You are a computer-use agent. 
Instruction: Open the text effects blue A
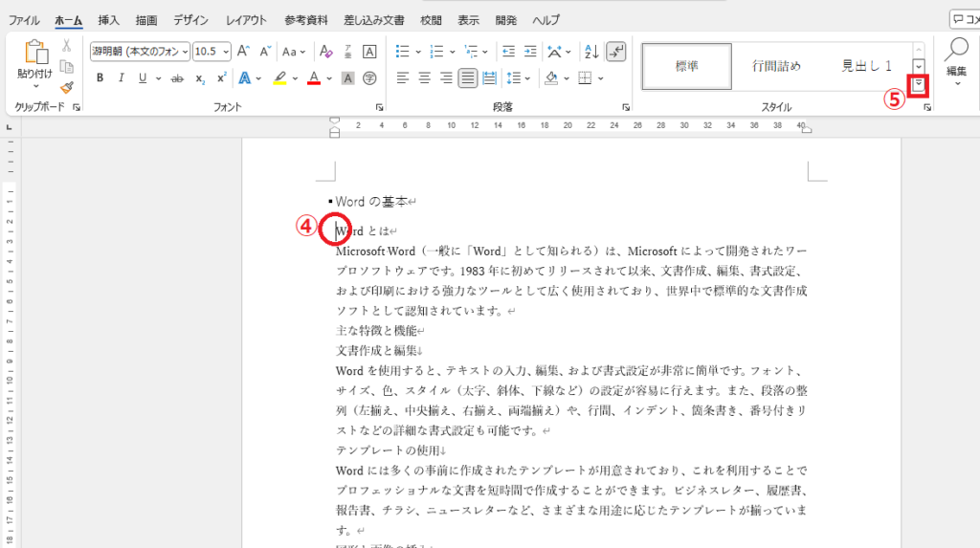244,78
